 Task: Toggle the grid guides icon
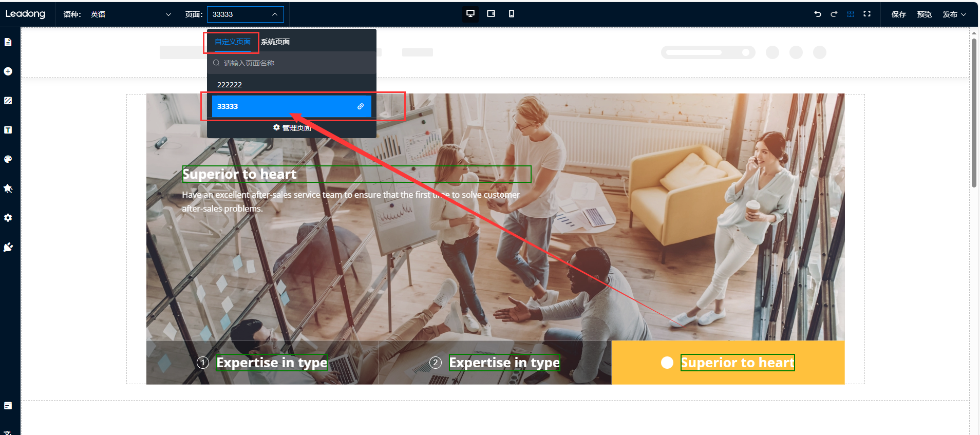point(851,14)
